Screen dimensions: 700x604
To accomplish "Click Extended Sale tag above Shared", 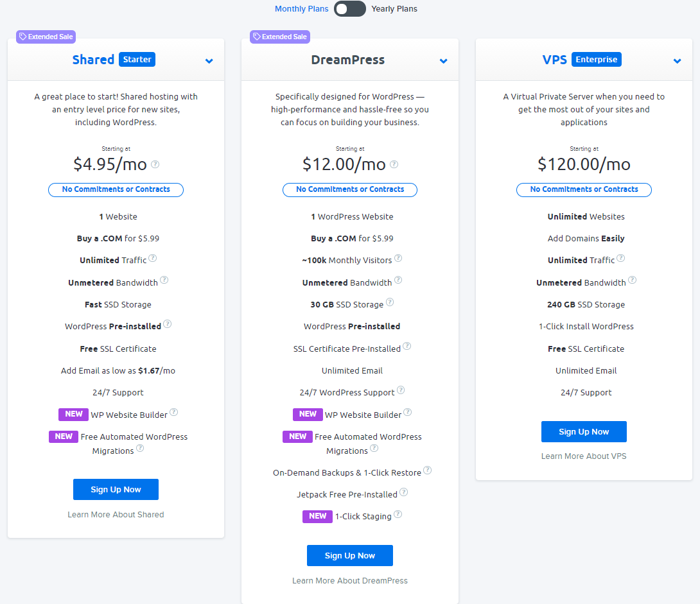I will pyautogui.click(x=46, y=37).
